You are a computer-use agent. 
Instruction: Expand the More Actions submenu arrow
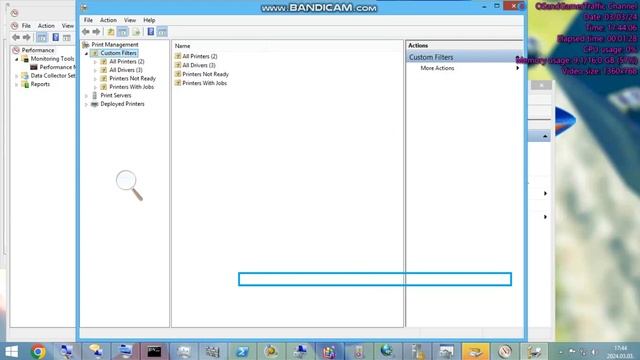pyautogui.click(x=518, y=68)
